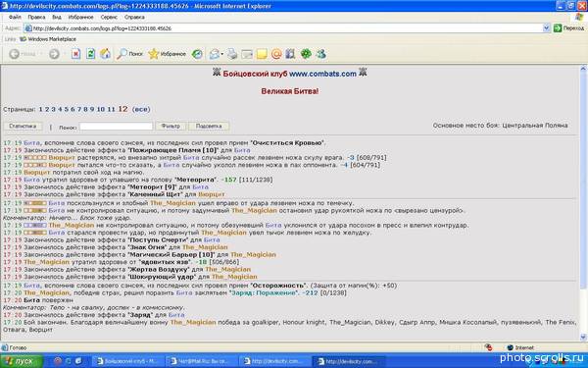Click Вюрцит in 'потратил свой ход на магию' line
This screenshot has width=588, height=368.
click(37, 173)
